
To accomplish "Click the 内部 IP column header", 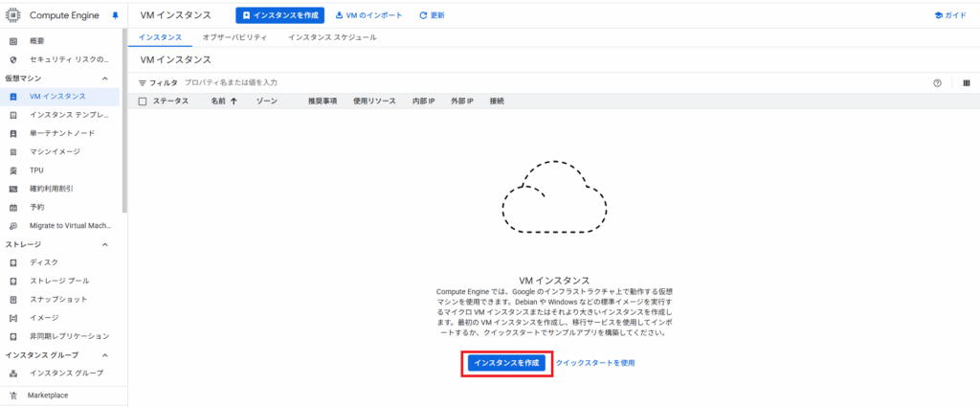I will [x=424, y=102].
